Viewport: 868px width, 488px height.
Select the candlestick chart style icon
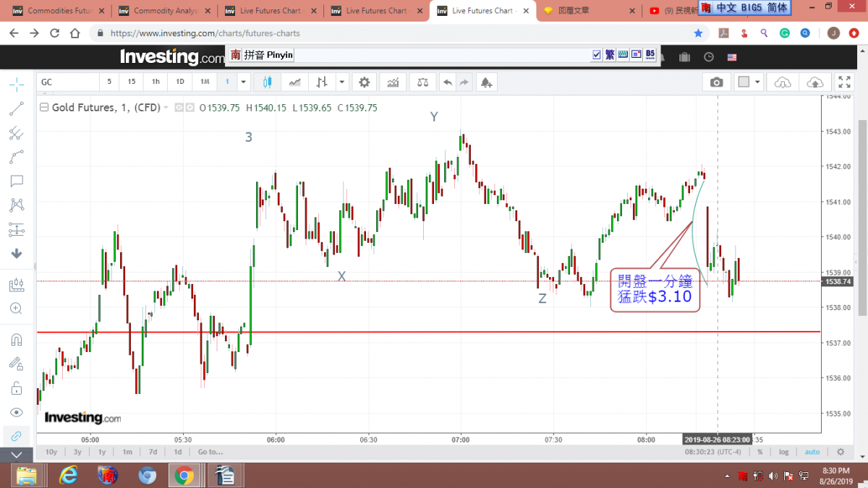(267, 82)
